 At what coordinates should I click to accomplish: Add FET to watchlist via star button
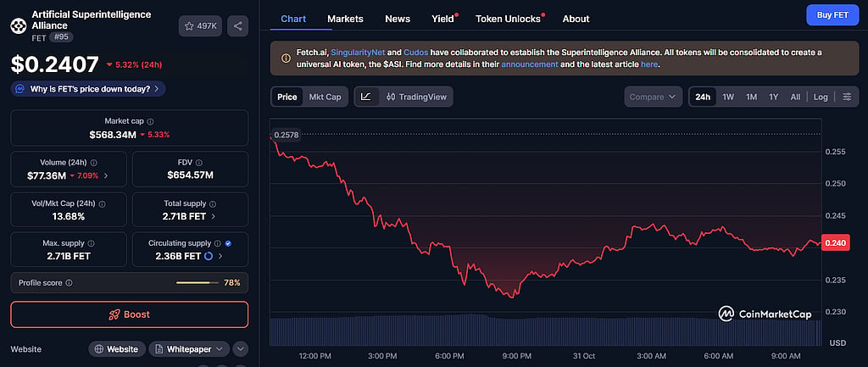(x=200, y=26)
